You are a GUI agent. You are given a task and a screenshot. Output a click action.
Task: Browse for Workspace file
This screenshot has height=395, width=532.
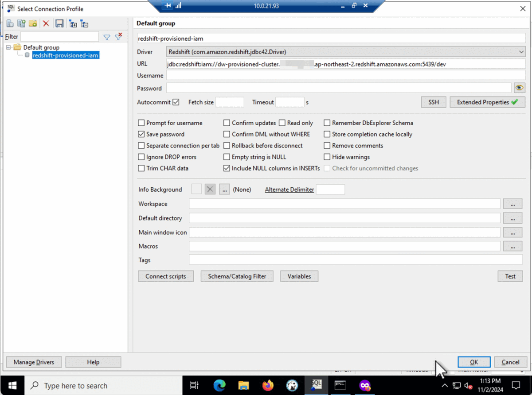point(513,204)
